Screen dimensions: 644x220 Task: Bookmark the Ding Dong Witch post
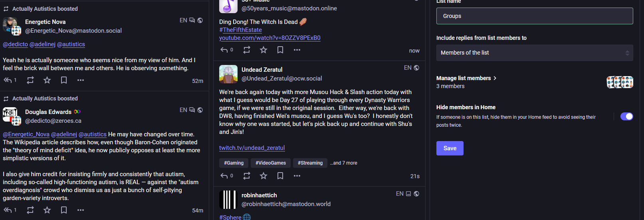coord(280,50)
